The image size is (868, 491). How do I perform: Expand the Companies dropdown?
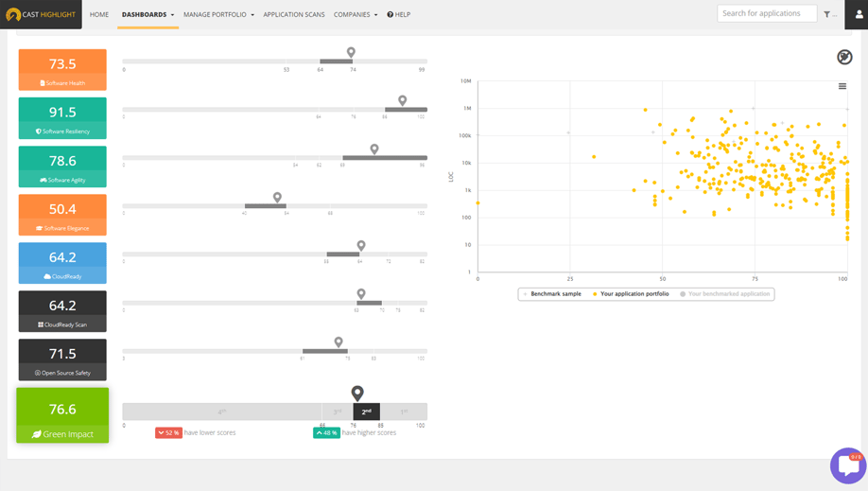[356, 14]
